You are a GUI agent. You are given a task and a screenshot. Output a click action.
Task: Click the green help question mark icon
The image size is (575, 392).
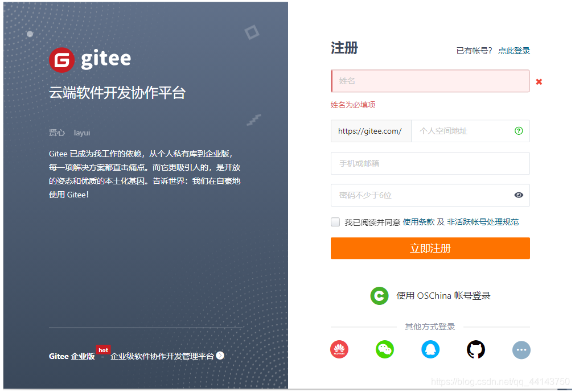click(x=519, y=131)
